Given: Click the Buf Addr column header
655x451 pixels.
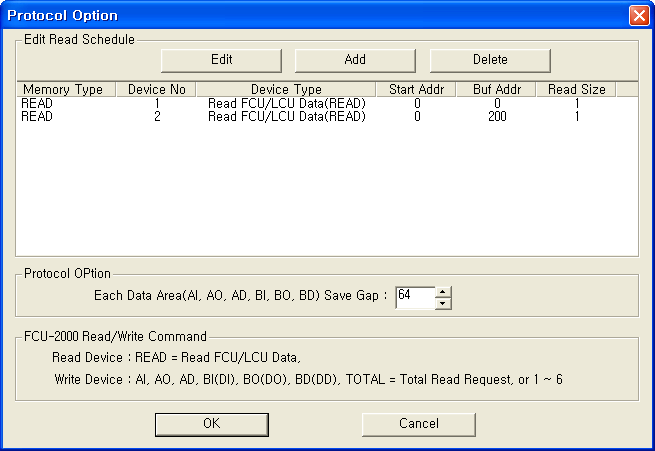Looking at the screenshot, I should click(x=497, y=90).
